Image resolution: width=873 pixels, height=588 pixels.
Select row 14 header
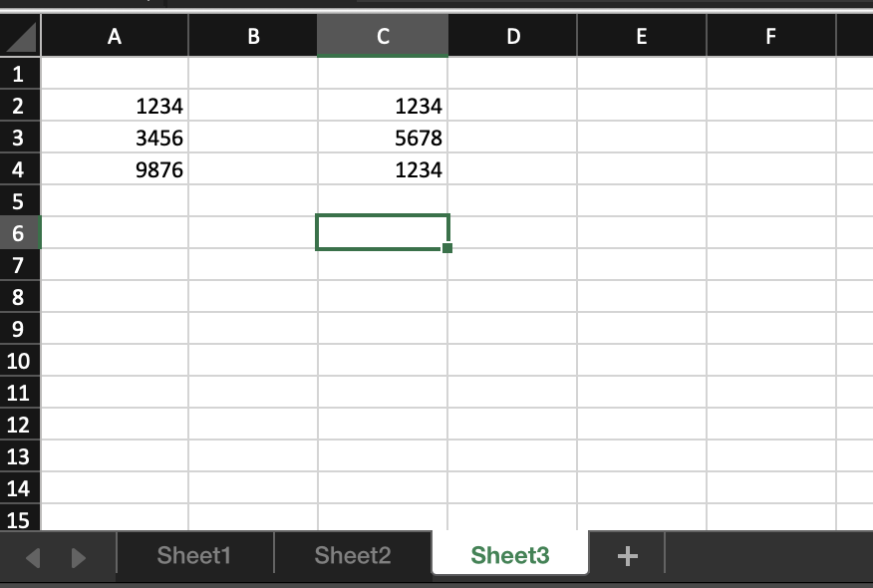pos(20,488)
